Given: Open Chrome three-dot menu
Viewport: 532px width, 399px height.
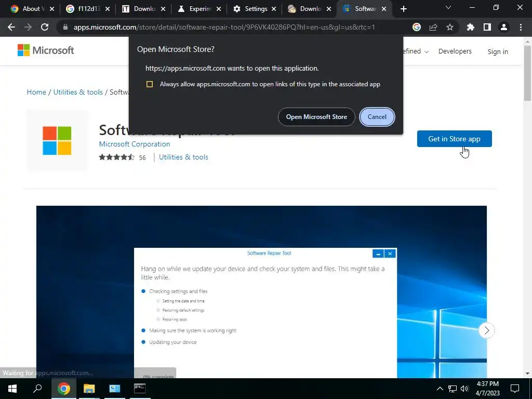Looking at the screenshot, I should pyautogui.click(x=521, y=27).
